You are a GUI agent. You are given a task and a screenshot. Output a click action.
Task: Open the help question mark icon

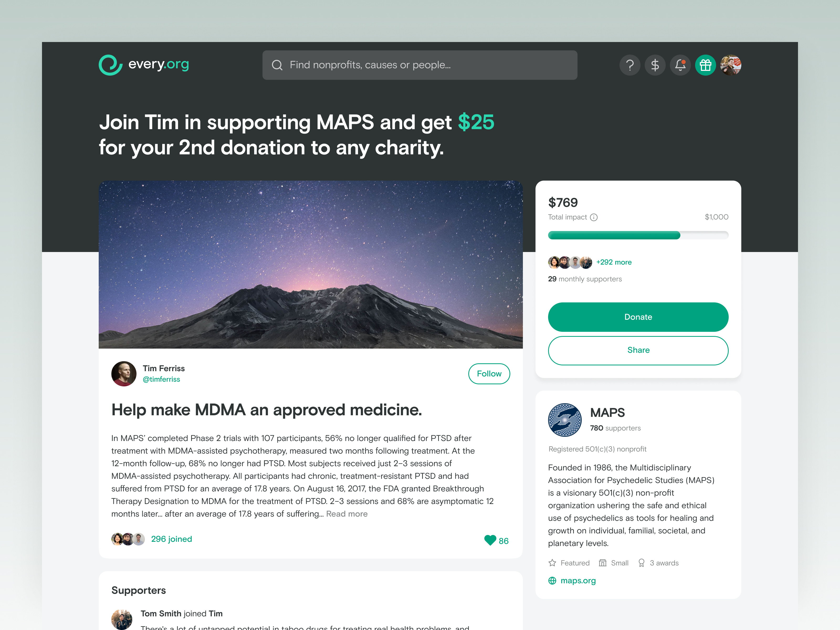[630, 65]
